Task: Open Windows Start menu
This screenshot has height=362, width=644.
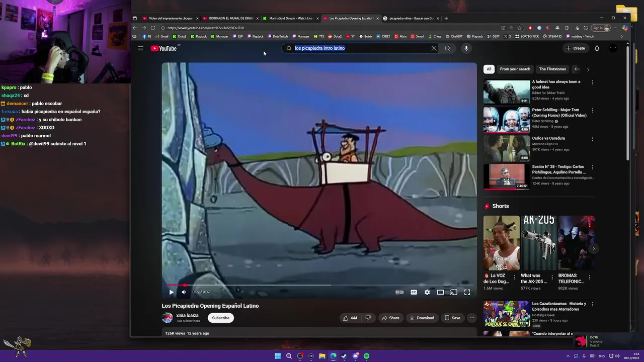Action: pyautogui.click(x=278, y=356)
